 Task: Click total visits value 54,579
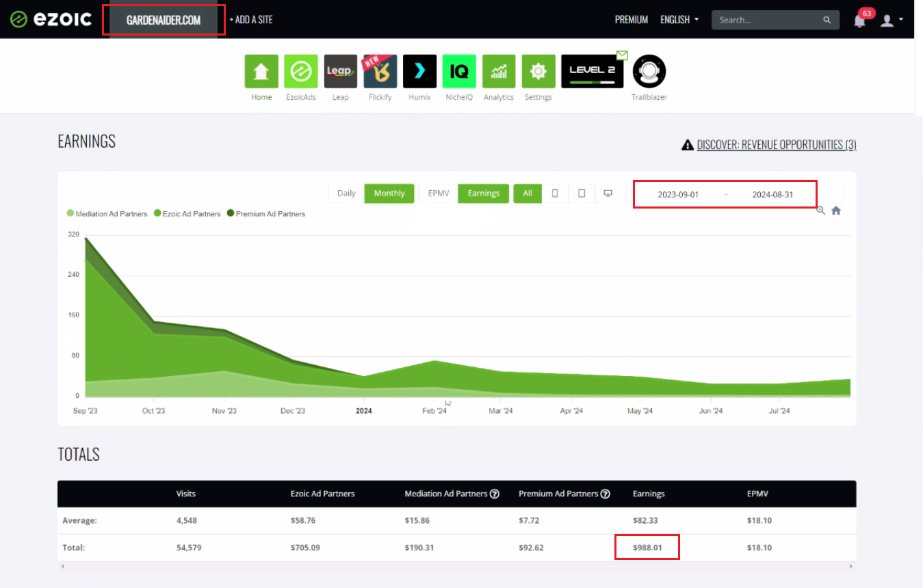coord(189,548)
